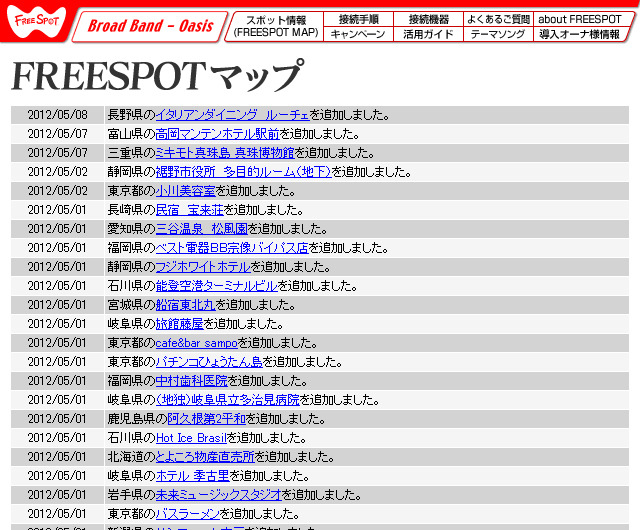Open 旅館藤屋 link
This screenshot has width=640, height=530.
(180, 323)
